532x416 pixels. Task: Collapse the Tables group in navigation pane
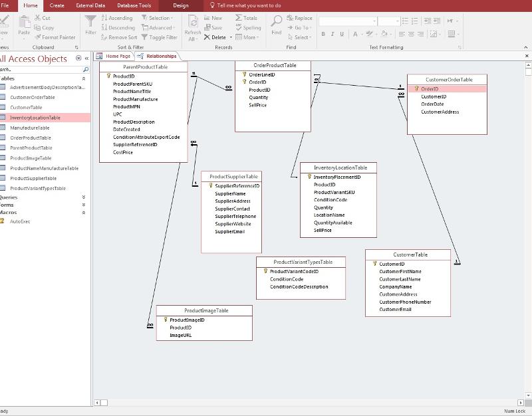[x=84, y=78]
